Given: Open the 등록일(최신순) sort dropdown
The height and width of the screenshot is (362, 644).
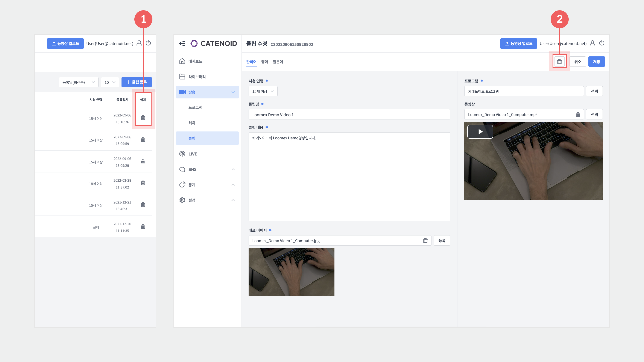Looking at the screenshot, I should coord(79,82).
